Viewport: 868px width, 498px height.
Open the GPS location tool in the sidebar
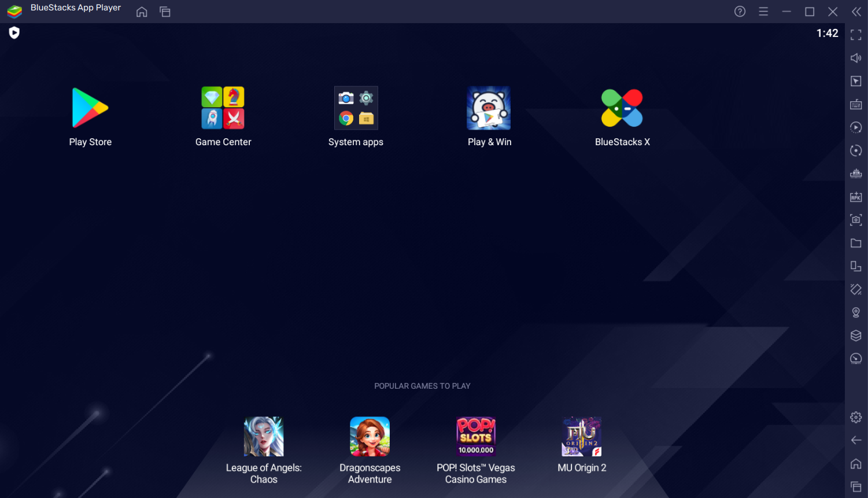[x=856, y=312]
